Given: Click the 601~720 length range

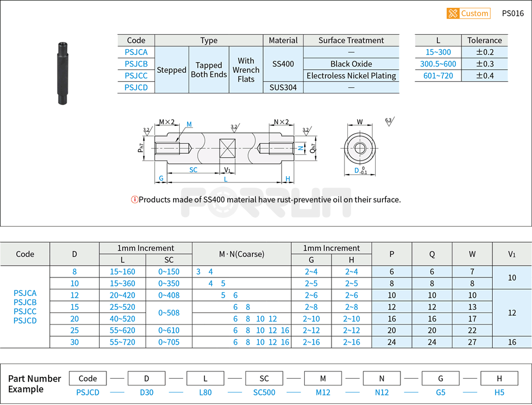Looking at the screenshot, I should point(437,76).
